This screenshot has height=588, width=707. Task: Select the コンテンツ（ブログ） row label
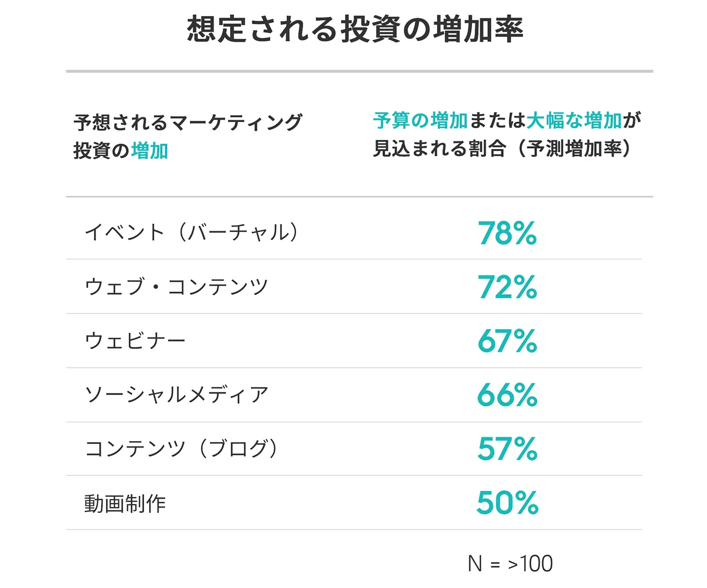[x=181, y=448]
